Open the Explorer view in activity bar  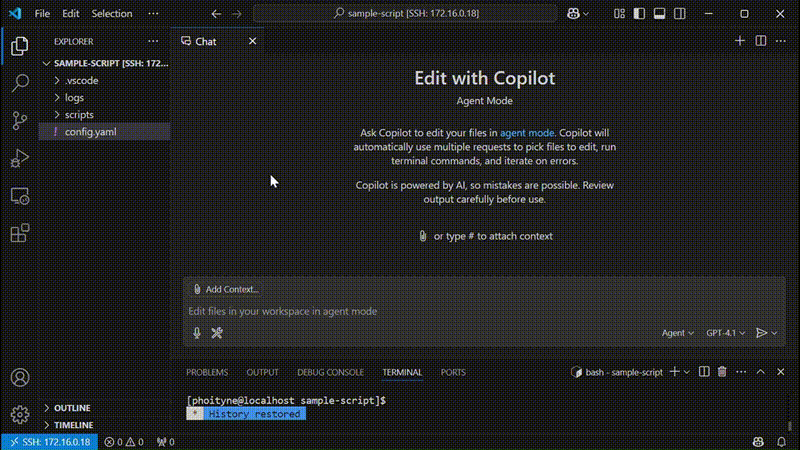[19, 46]
